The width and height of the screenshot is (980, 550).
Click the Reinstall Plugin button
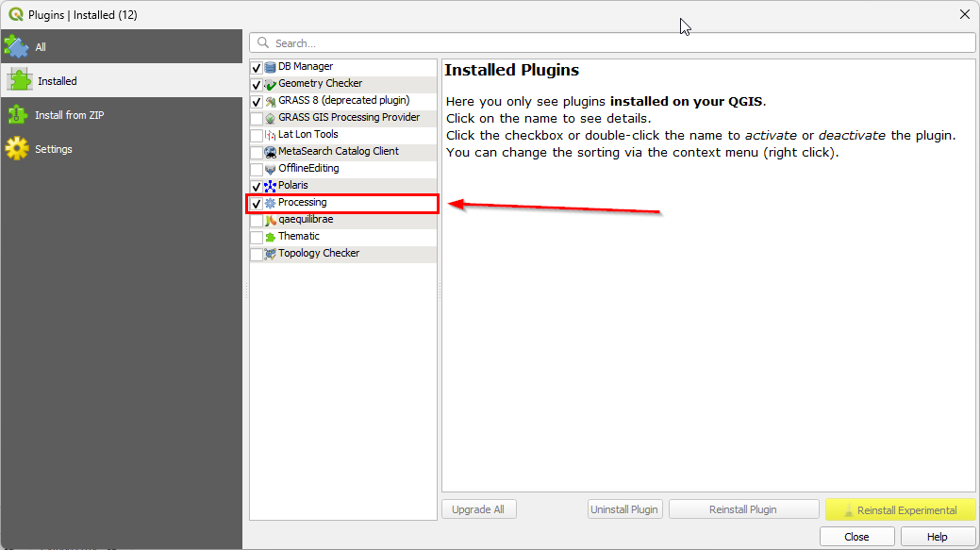[743, 509]
